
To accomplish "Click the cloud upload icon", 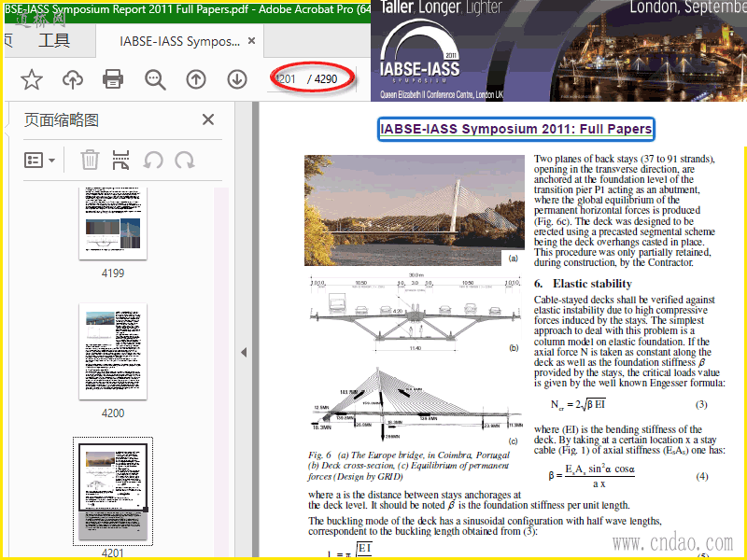I will [x=73, y=79].
